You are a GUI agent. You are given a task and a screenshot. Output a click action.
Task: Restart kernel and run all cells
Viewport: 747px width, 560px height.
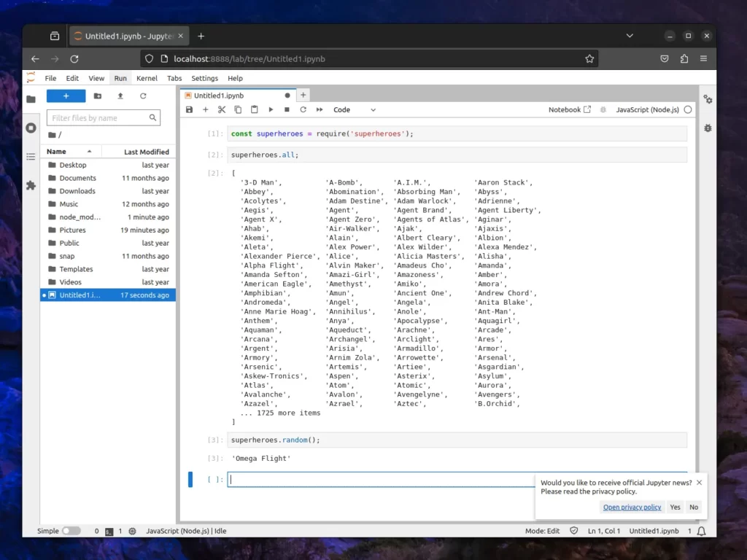(320, 109)
